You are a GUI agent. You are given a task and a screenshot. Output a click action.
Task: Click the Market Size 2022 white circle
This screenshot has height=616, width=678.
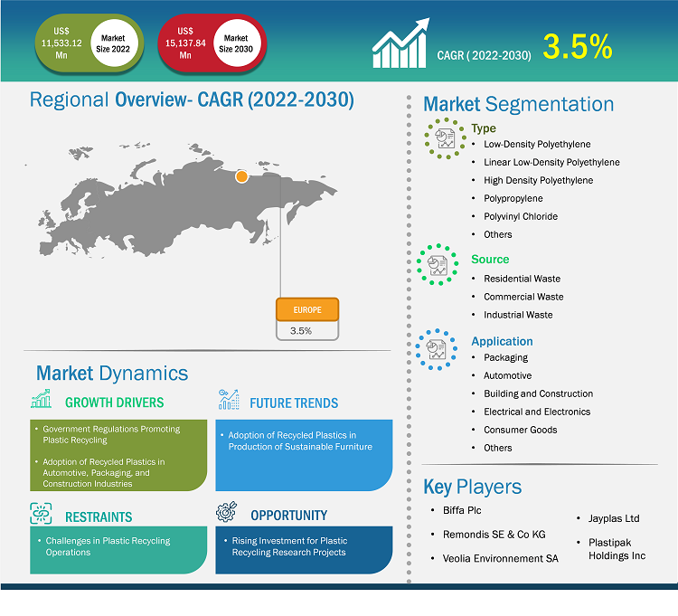(115, 43)
